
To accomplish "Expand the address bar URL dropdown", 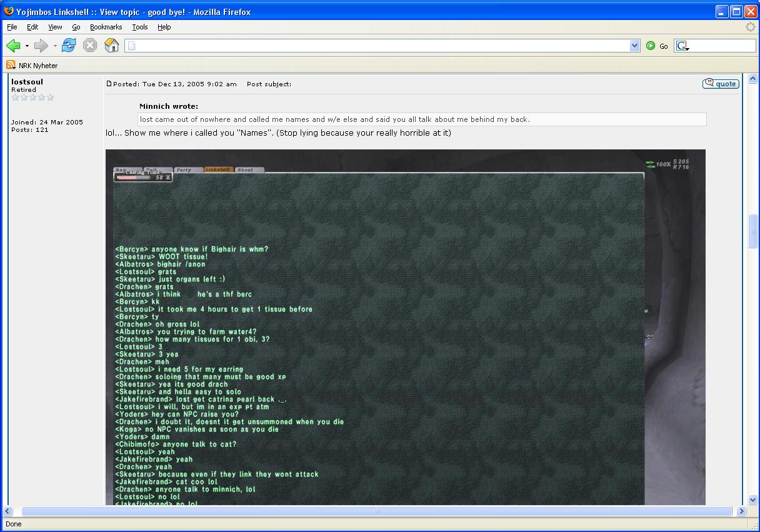I will [x=635, y=46].
